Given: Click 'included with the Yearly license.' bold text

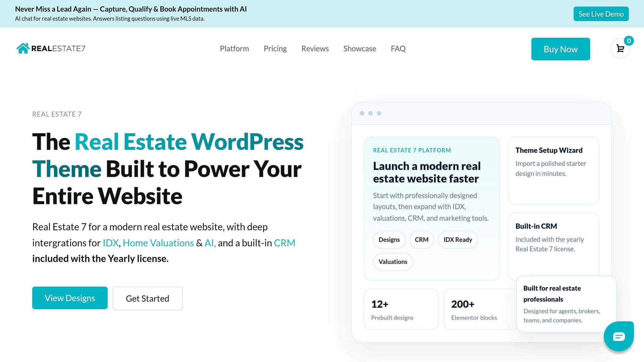Looking at the screenshot, I should click(100, 259).
